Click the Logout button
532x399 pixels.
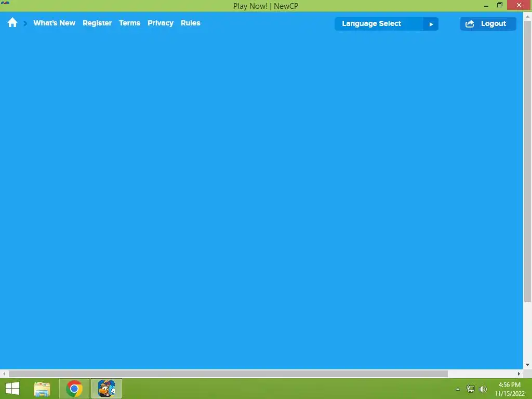pos(488,24)
